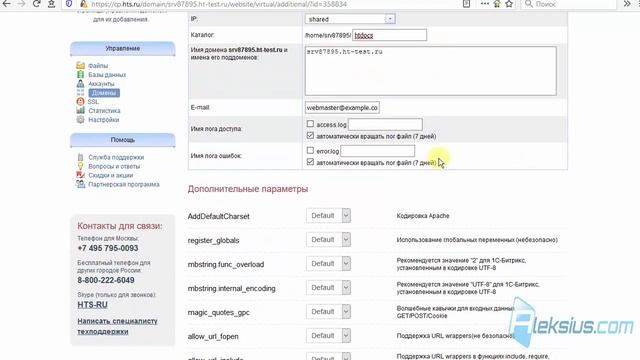Screen dimensions: 640x360
Task: Open reader view icon in address bar
Action: [x=466, y=4]
